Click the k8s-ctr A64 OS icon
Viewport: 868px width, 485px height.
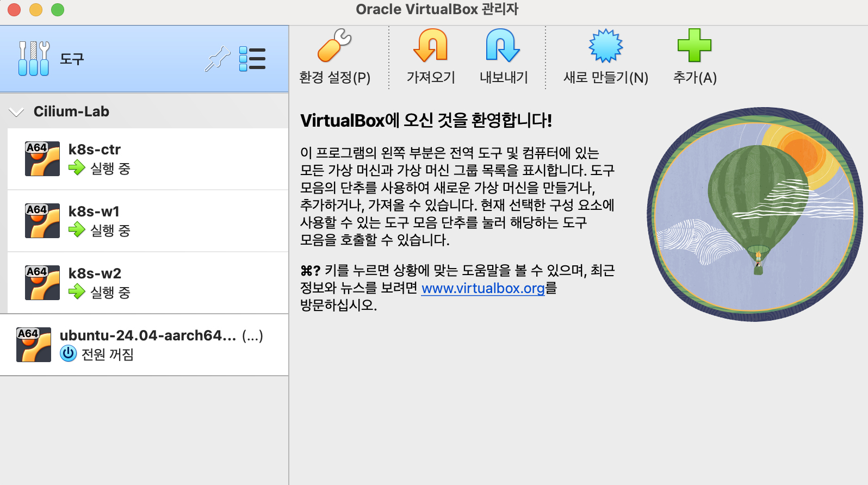coord(42,159)
